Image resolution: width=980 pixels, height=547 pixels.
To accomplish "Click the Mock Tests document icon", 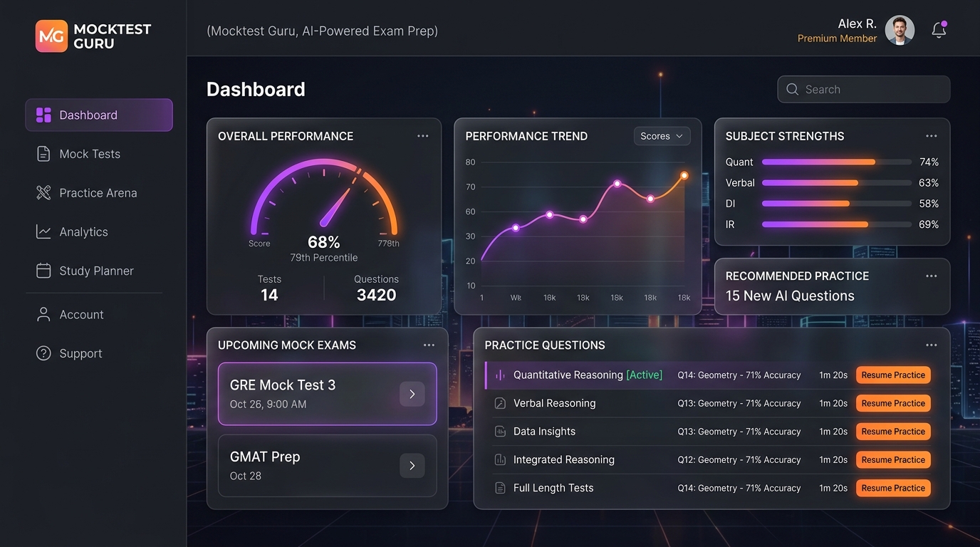I will pyautogui.click(x=43, y=154).
